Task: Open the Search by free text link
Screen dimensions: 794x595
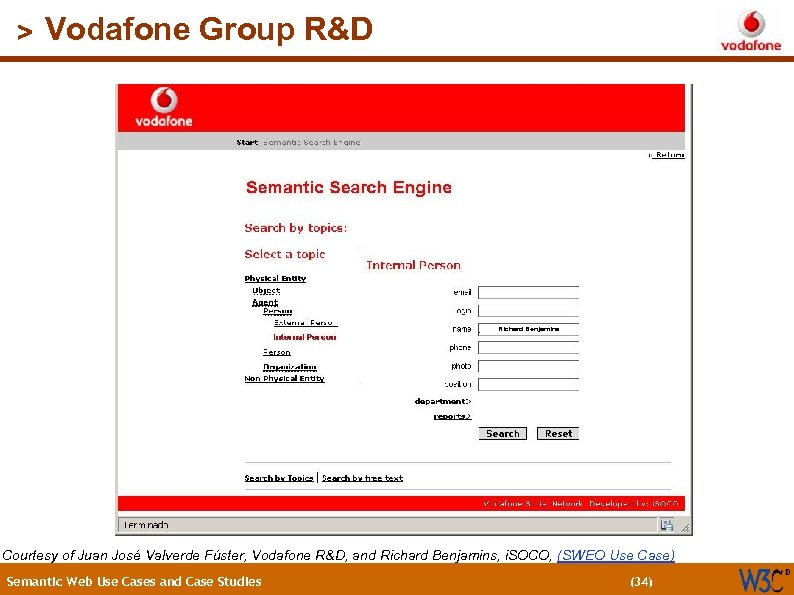Action: coord(363,478)
